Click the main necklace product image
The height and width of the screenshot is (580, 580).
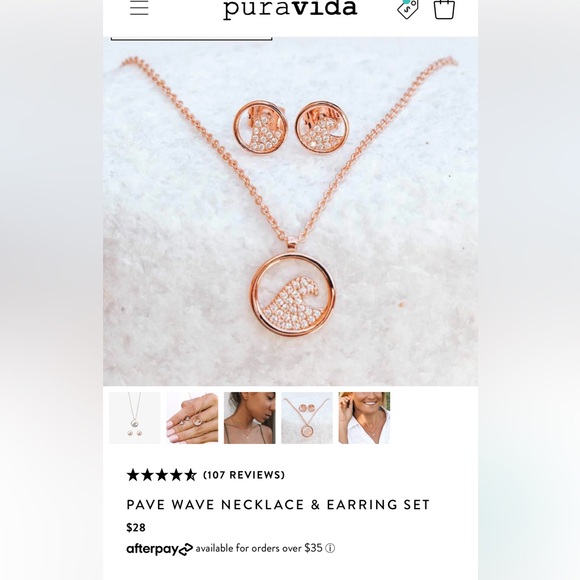click(290, 211)
